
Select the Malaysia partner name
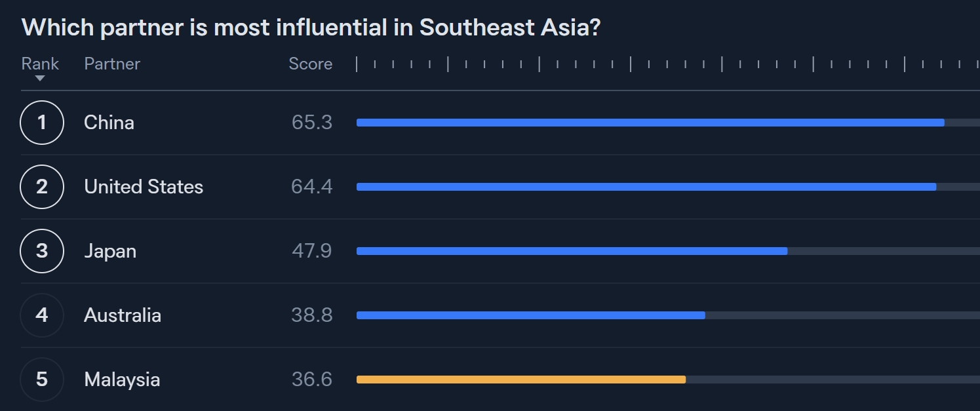122,380
